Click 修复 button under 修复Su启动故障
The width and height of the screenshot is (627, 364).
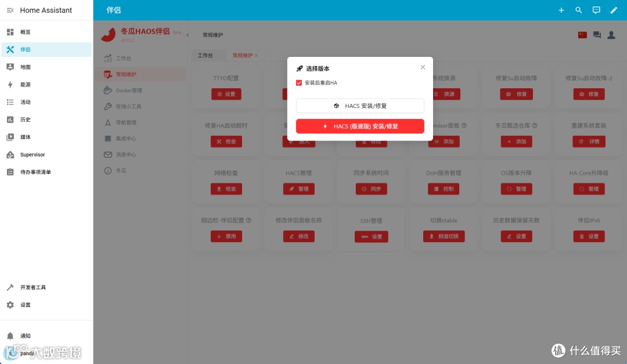516,94
